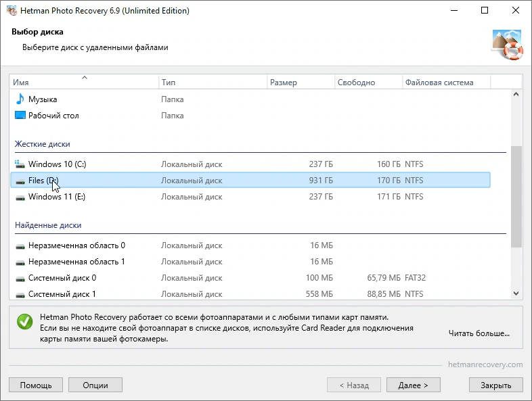Go back with the Назад button
Image resolution: width=532 pixels, height=401 pixels.
pyautogui.click(x=354, y=385)
